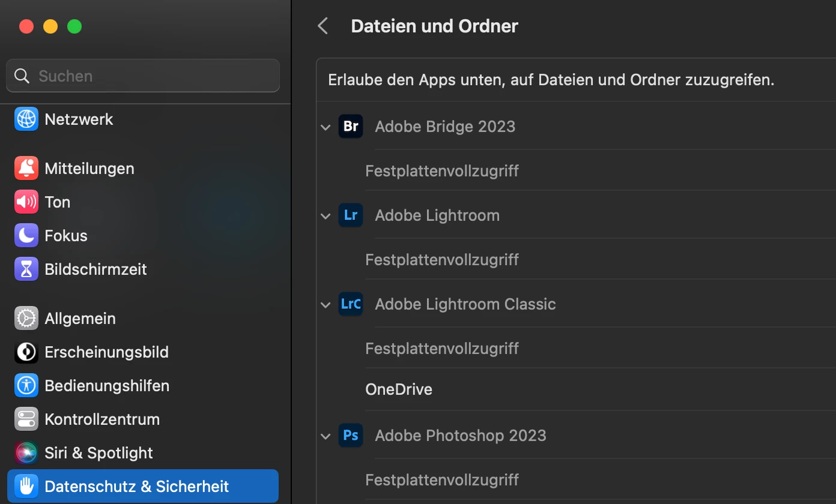
Task: Click the Mitteilungen bell icon
Action: (x=26, y=169)
